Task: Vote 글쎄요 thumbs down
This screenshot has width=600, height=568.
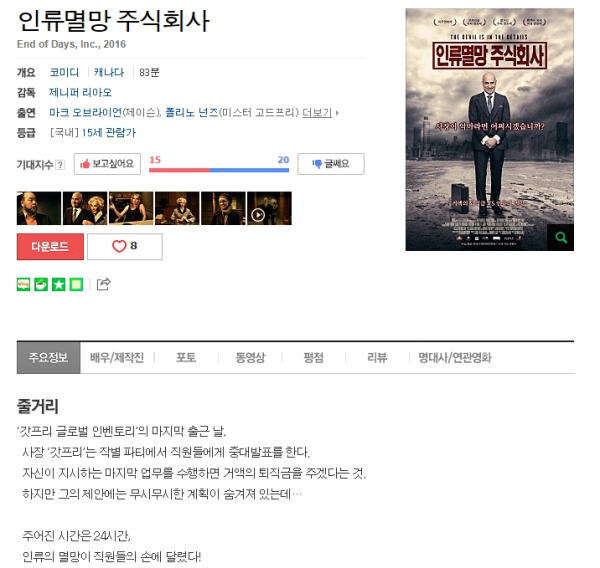Action: pyautogui.click(x=331, y=164)
